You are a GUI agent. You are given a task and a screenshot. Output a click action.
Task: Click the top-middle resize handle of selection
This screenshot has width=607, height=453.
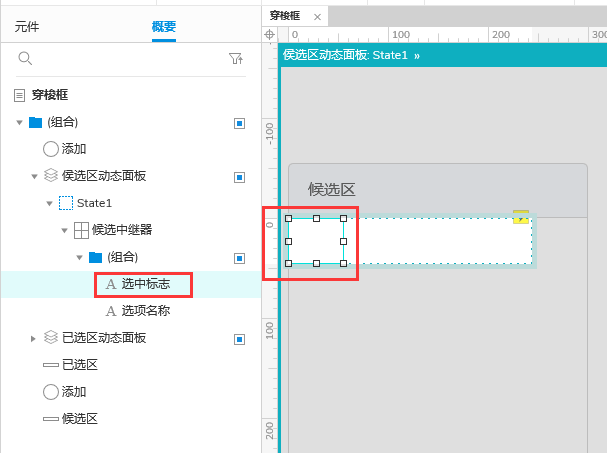point(316,218)
